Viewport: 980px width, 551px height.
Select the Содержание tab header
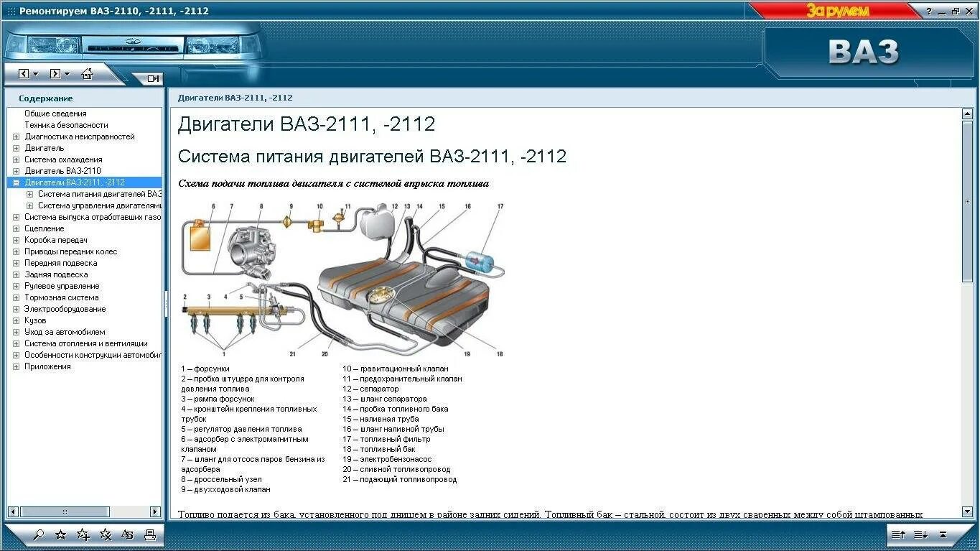click(x=46, y=98)
